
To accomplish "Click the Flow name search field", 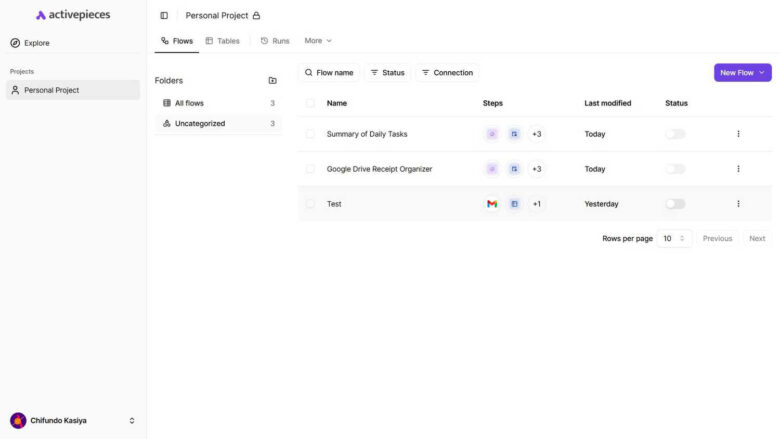I will coord(329,73).
